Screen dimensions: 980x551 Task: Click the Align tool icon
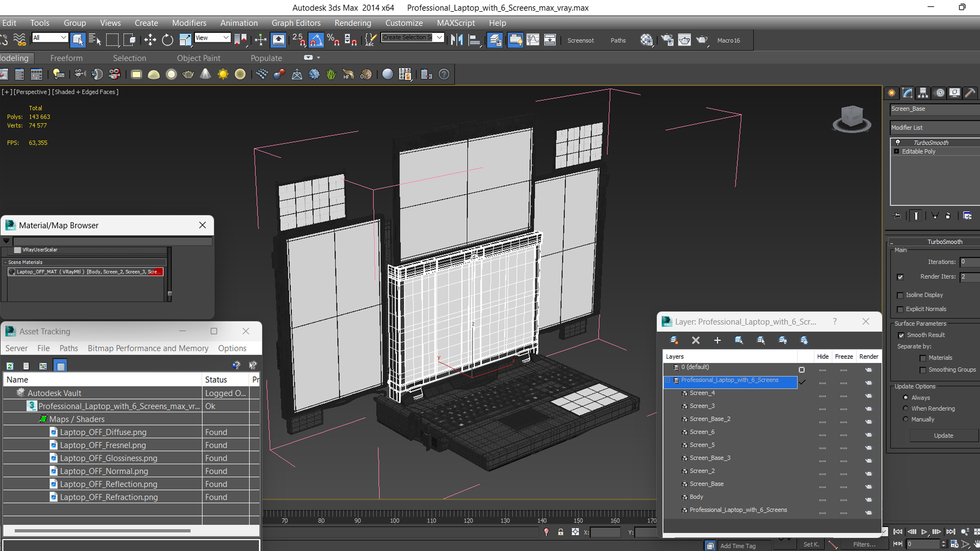click(475, 40)
